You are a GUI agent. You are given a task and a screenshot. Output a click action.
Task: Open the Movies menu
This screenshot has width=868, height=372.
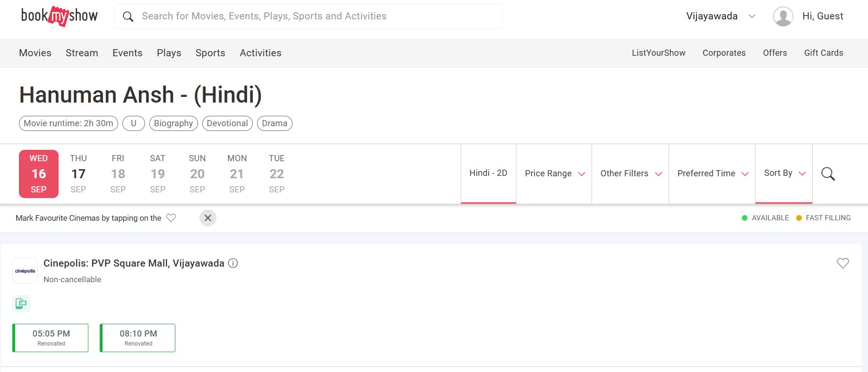(35, 53)
